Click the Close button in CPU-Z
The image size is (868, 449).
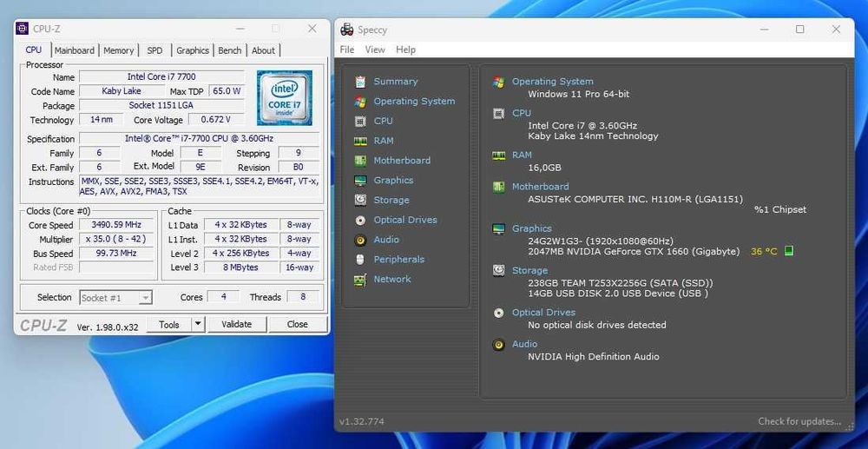(x=297, y=325)
